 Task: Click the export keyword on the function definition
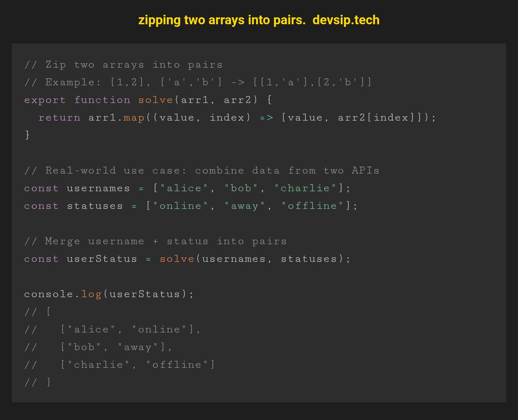tap(44, 100)
